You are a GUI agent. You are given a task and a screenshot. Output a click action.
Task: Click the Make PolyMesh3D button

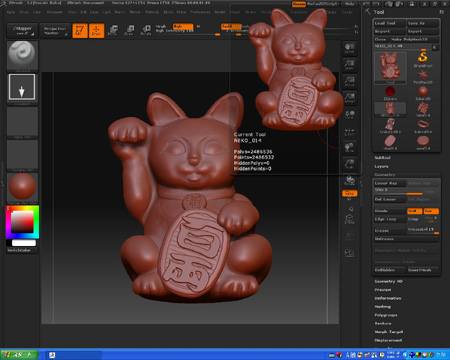pyautogui.click(x=414, y=39)
